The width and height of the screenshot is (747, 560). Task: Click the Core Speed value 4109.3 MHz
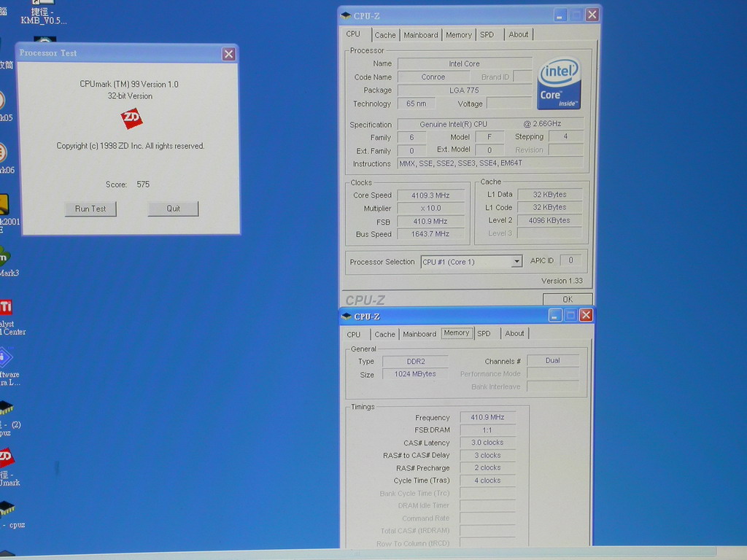[430, 195]
